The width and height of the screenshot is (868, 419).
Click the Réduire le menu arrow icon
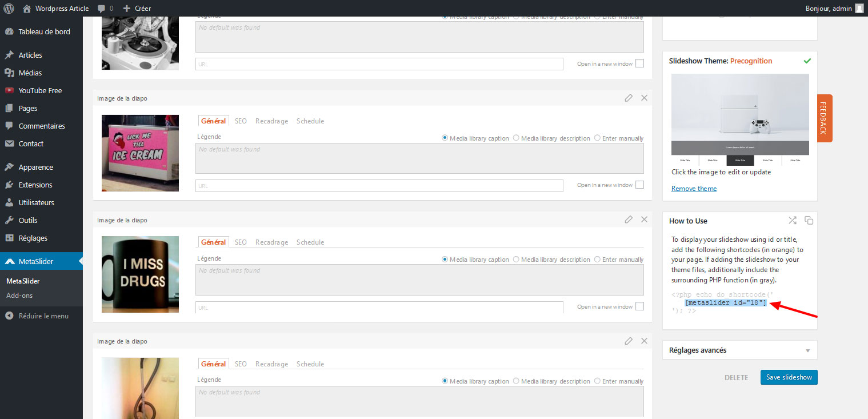pos(9,316)
